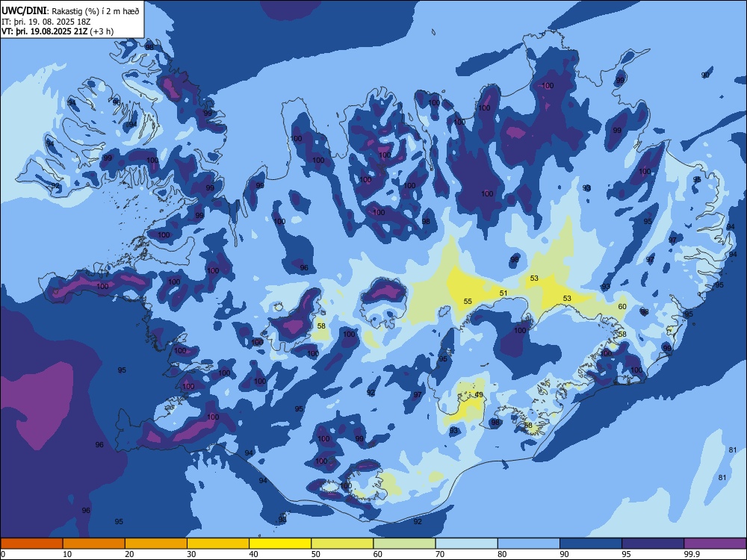Click the '51' humidity value on the map
This screenshot has width=747, height=560.
pyautogui.click(x=503, y=293)
